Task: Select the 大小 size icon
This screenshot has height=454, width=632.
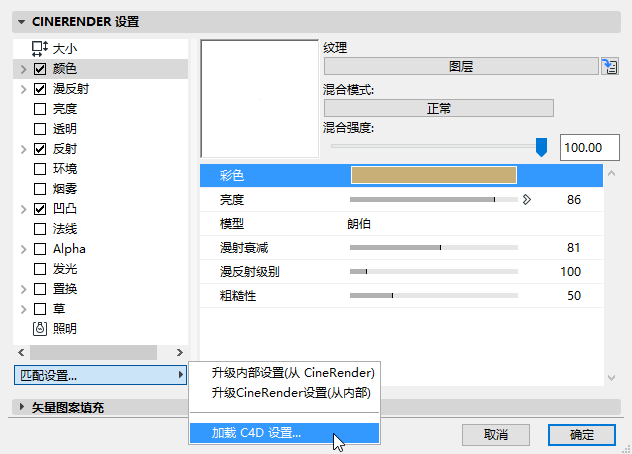Action: click(x=40, y=48)
